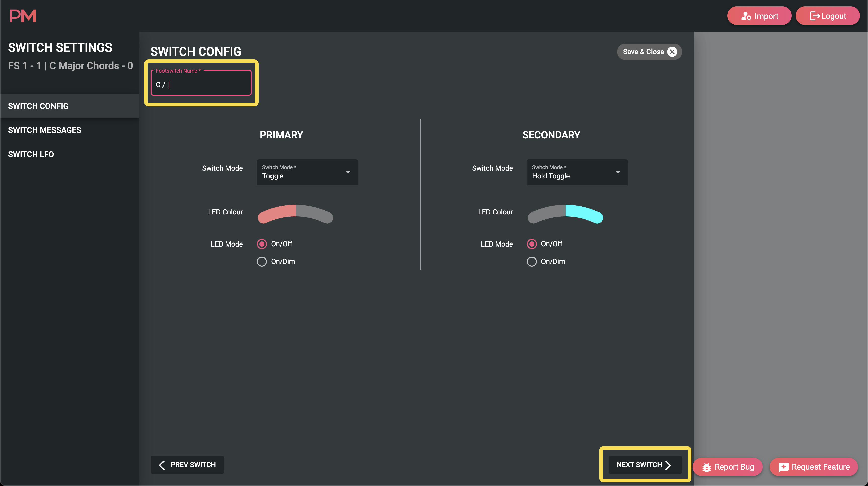Go to Prev Switch
Screen dimensions: 868x486
[x=187, y=465]
